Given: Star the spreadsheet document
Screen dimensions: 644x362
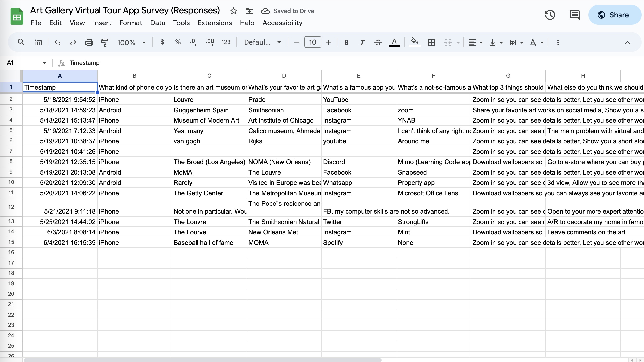Looking at the screenshot, I should coord(233,11).
